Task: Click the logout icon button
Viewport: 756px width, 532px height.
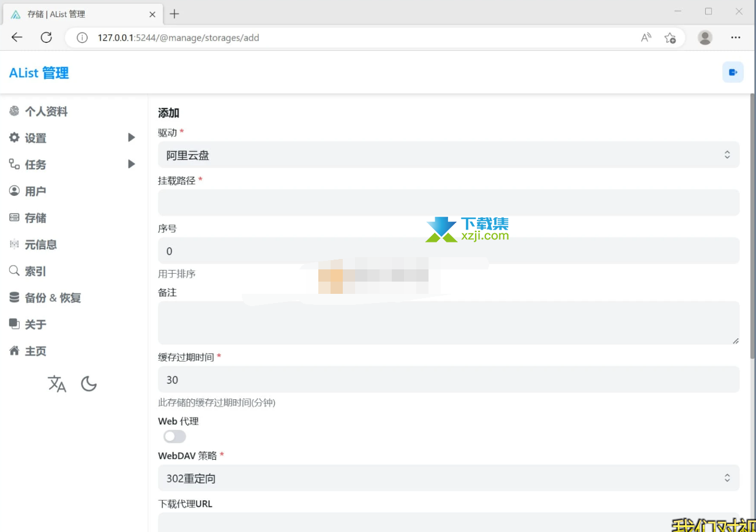Action: [x=733, y=72]
